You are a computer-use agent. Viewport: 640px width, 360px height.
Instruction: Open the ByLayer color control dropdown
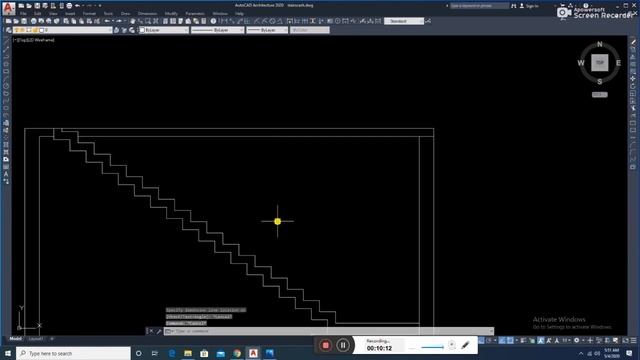pos(164,30)
